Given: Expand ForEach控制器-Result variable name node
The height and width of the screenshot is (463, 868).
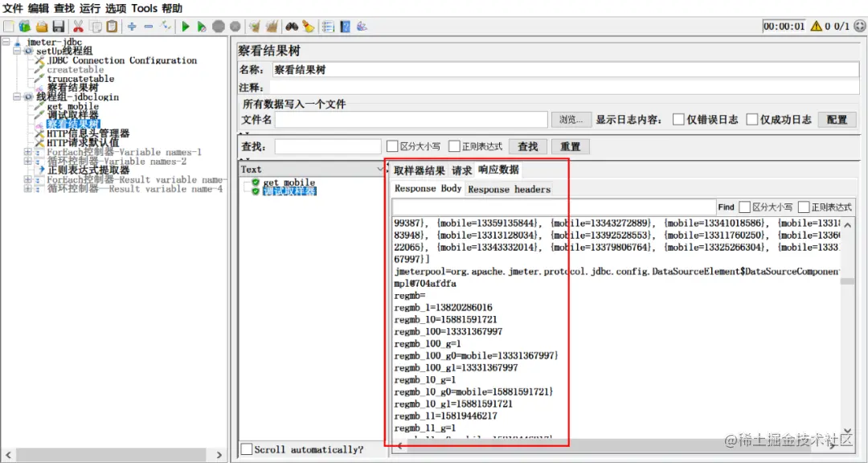Looking at the screenshot, I should coord(27,179).
